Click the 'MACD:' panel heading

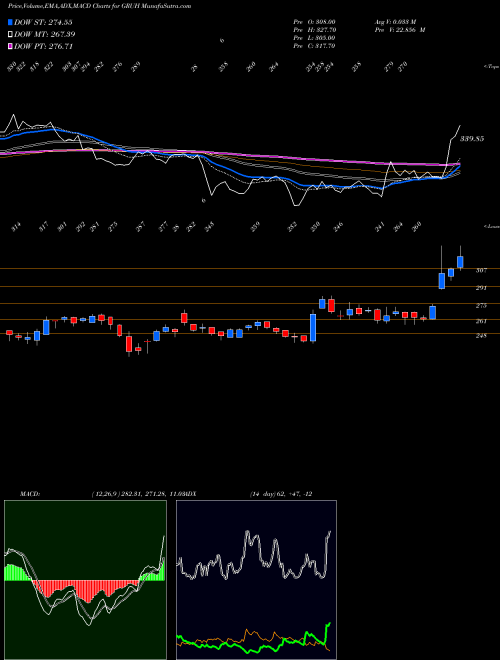point(29,494)
